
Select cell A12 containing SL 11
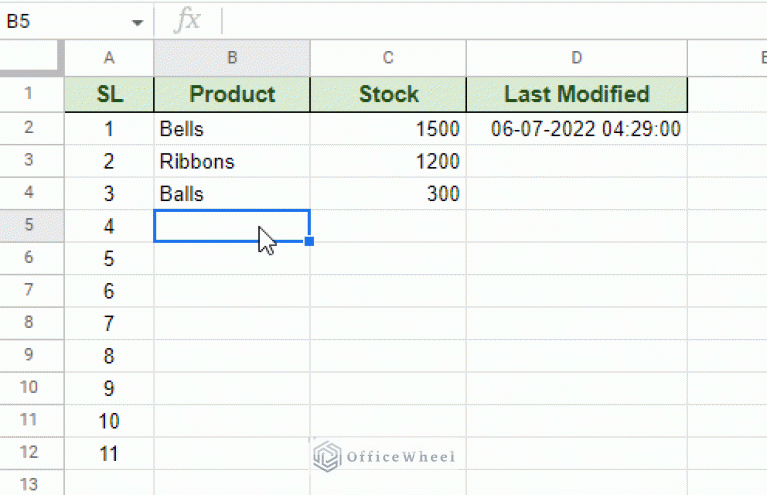coord(109,453)
